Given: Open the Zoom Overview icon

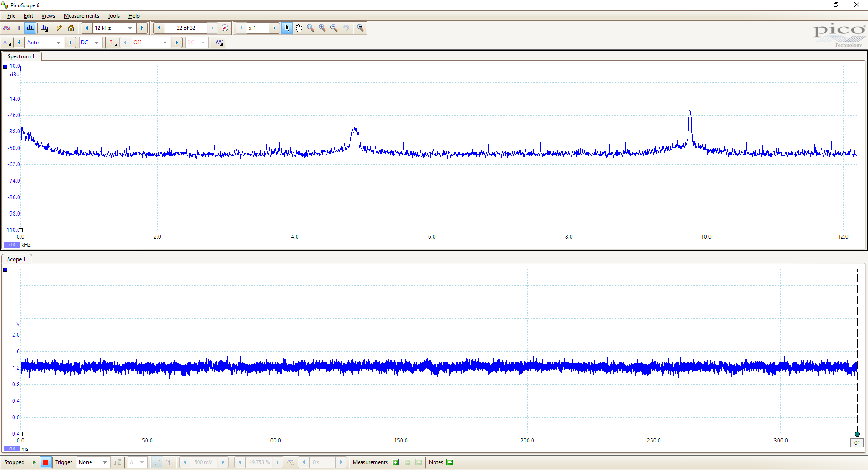Looking at the screenshot, I should [x=360, y=28].
